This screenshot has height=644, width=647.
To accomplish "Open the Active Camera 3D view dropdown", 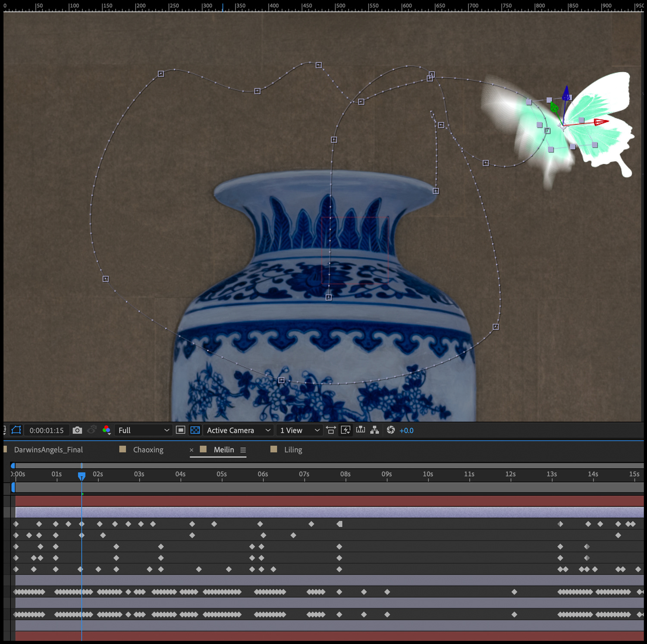I will [239, 430].
